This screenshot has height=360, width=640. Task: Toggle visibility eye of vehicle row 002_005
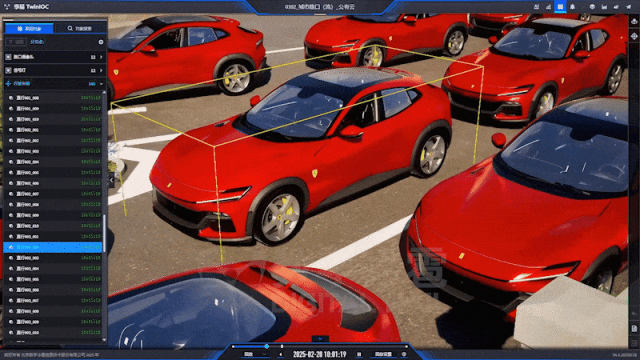[11, 173]
